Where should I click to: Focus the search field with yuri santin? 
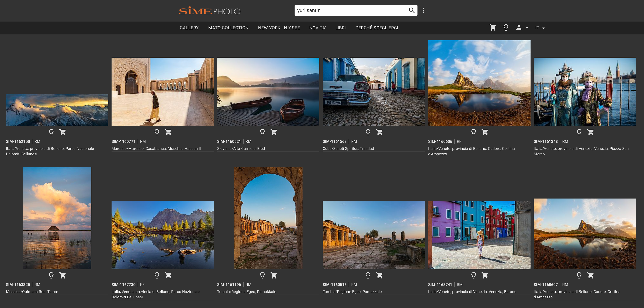(350, 10)
